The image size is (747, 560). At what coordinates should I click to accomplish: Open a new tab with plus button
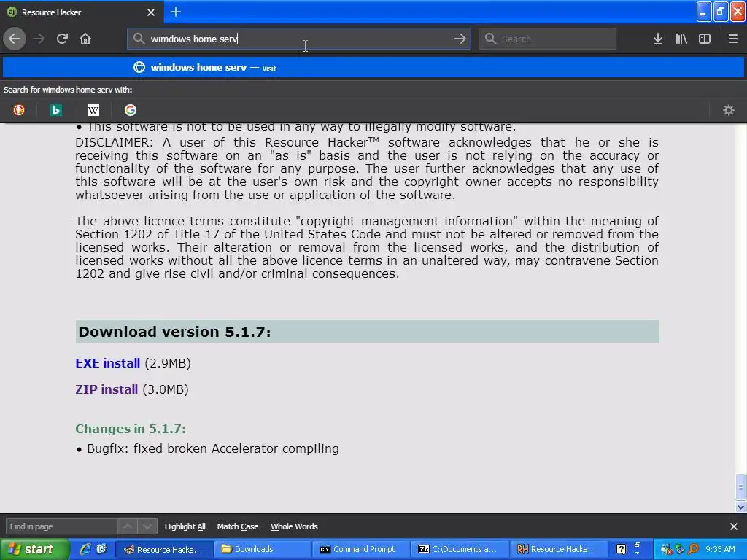coord(176,12)
